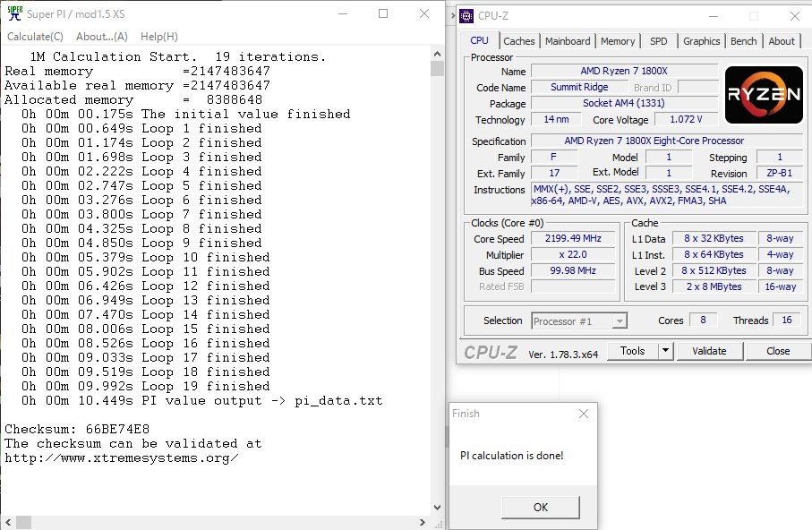Close the Super PI window
The image size is (812, 530).
(424, 14)
